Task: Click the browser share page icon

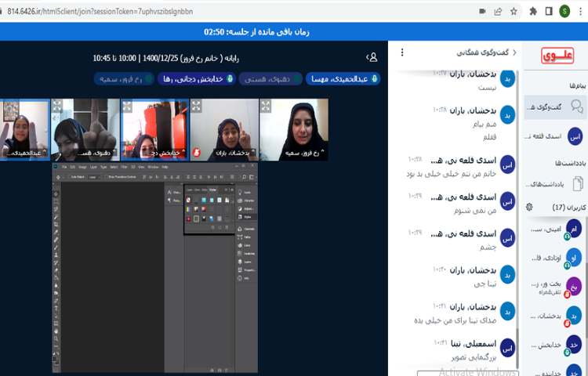Action: tap(498, 12)
